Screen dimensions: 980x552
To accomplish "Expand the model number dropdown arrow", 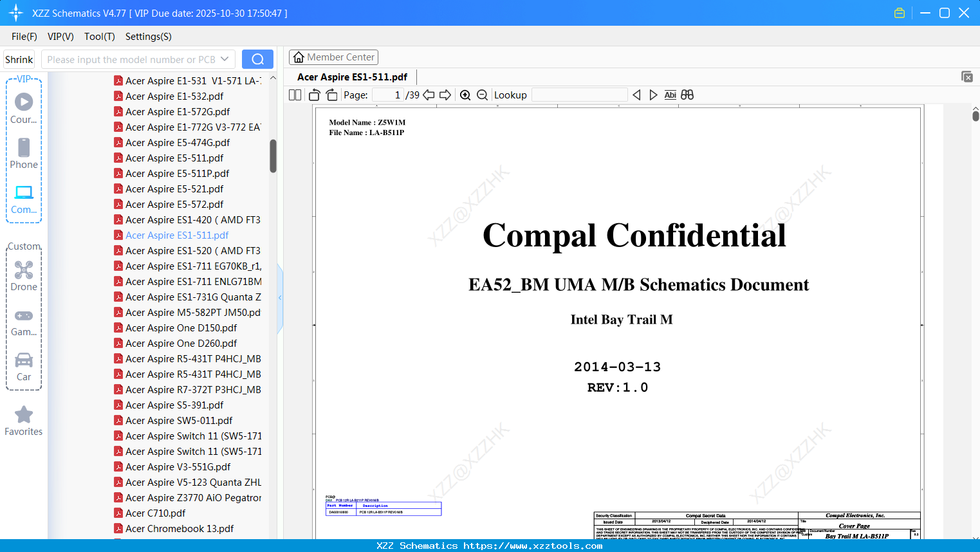I will pos(225,59).
